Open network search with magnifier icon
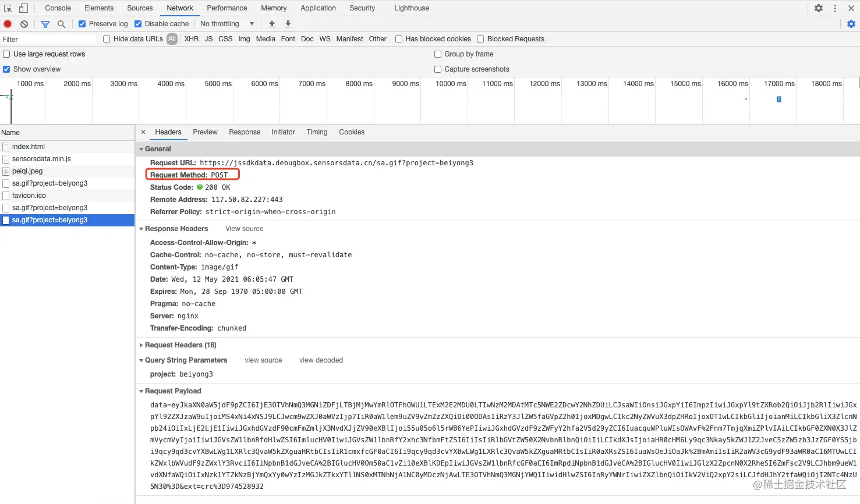Image resolution: width=860 pixels, height=504 pixels. tap(61, 24)
